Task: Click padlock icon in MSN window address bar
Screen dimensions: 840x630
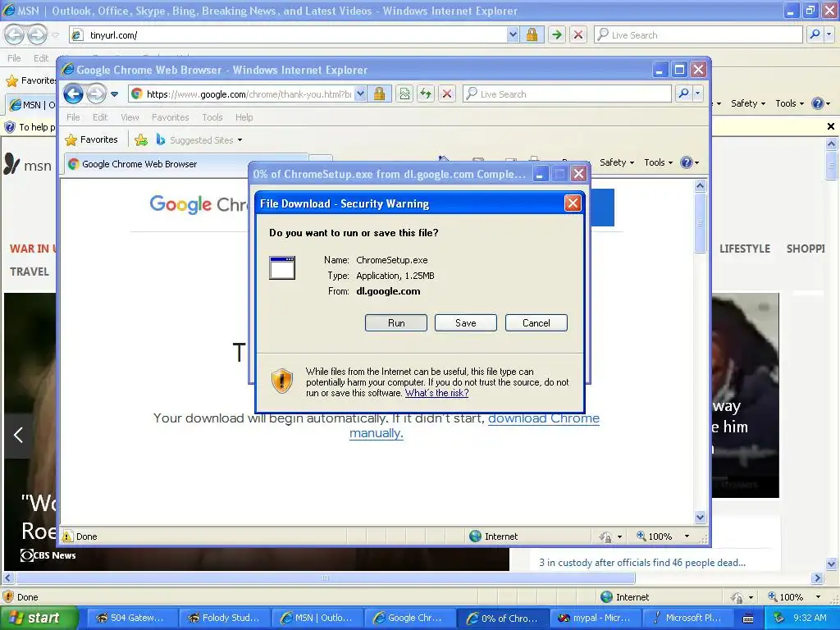Action: tap(532, 34)
